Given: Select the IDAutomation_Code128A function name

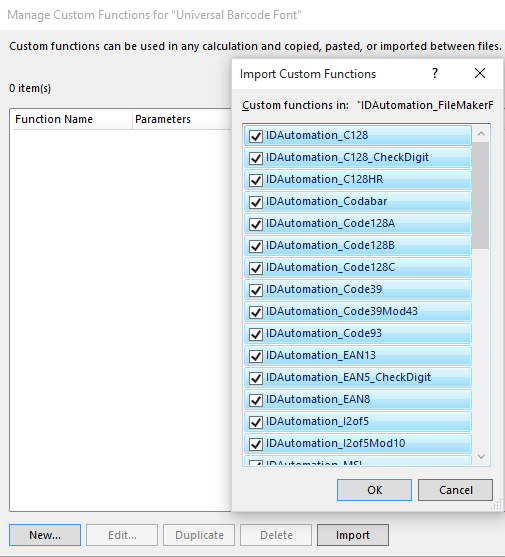Looking at the screenshot, I should [330, 223].
